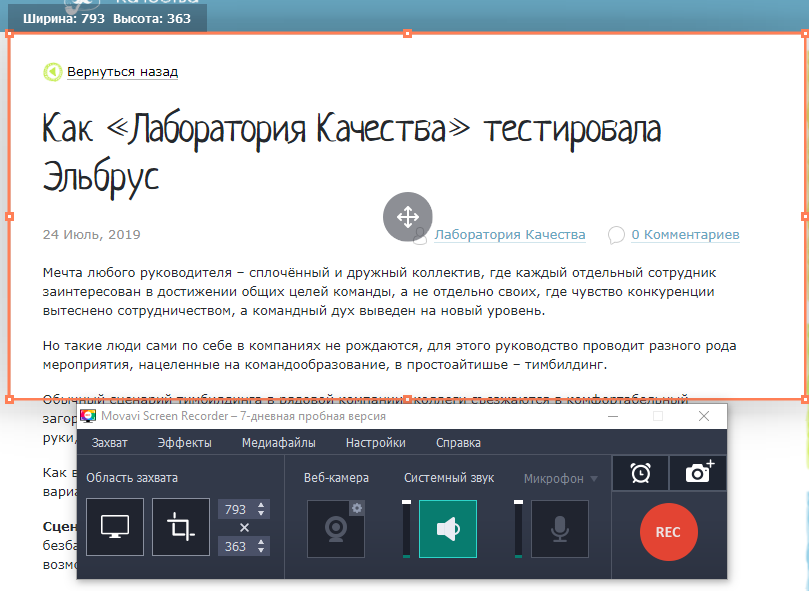
Task: Open the Захват menu
Action: point(109,443)
